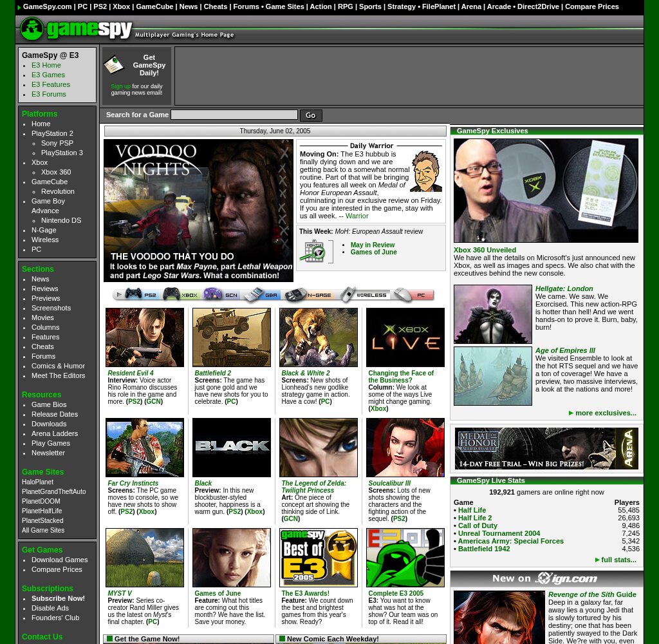
Task: Click the This Week calendar icon
Action: pos(313,251)
